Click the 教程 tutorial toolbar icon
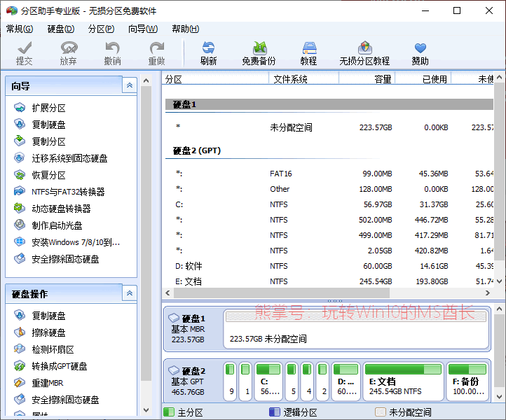The width and height of the screenshot is (506, 420). pos(309,48)
